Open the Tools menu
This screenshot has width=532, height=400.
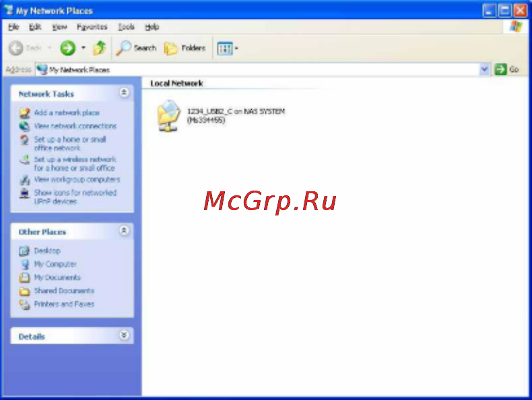(x=126, y=27)
